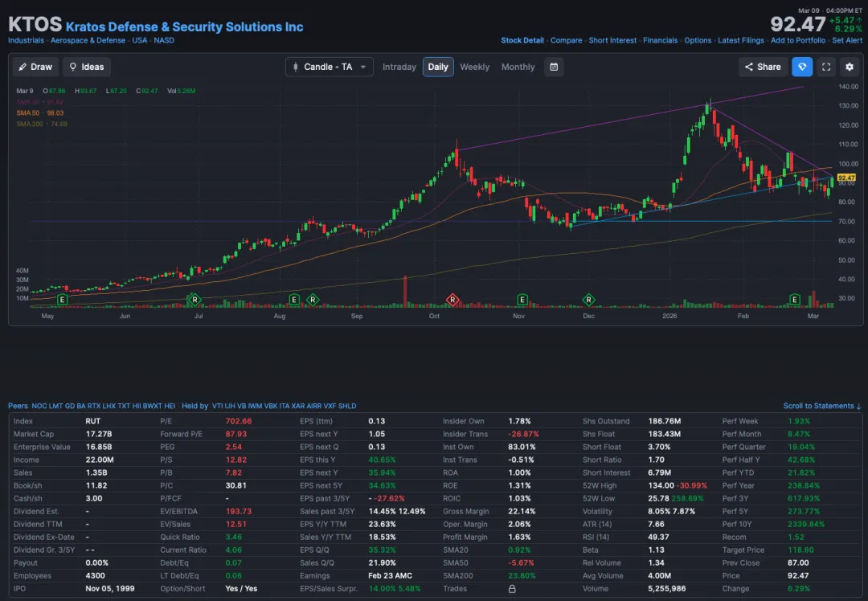Open the Aerospace & Defense industry link
The image size is (868, 601).
point(88,40)
